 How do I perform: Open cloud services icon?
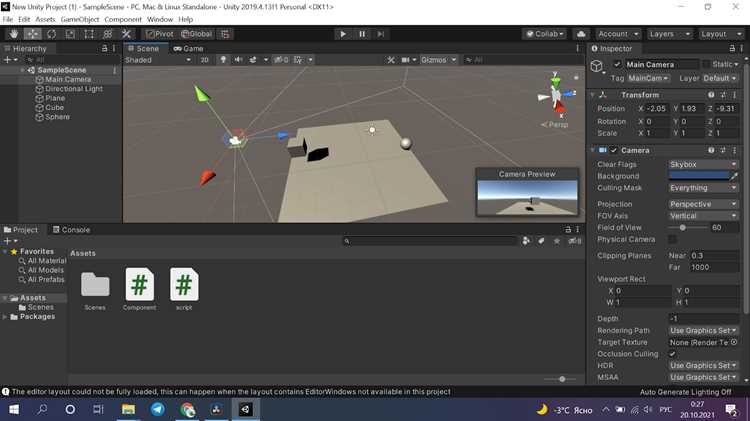[x=581, y=34]
